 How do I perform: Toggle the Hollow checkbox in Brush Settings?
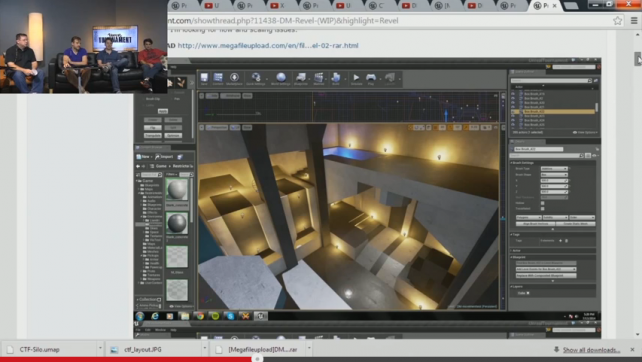pos(543,203)
